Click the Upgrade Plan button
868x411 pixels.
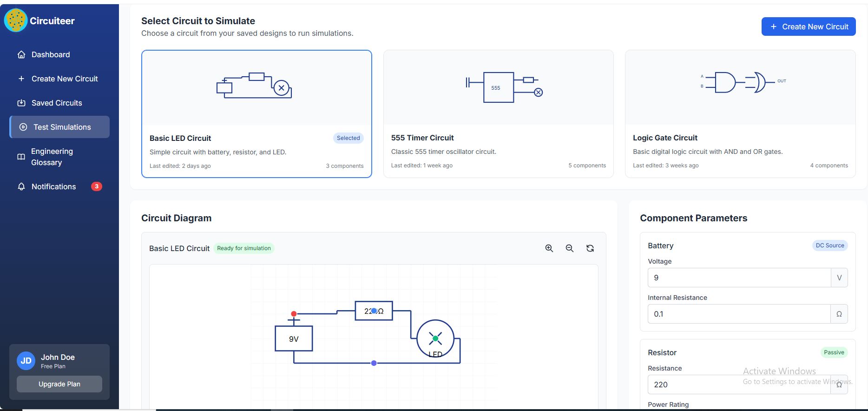(59, 384)
